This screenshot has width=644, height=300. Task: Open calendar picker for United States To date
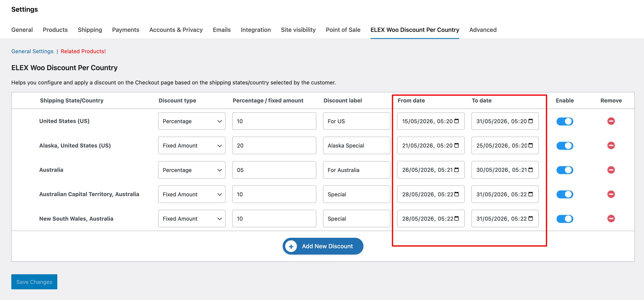[x=531, y=121]
